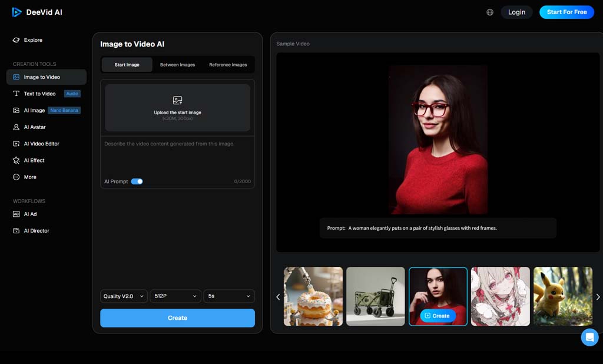The width and height of the screenshot is (603, 364).
Task: Switch to the Between Images tab
Action: pyautogui.click(x=177, y=65)
